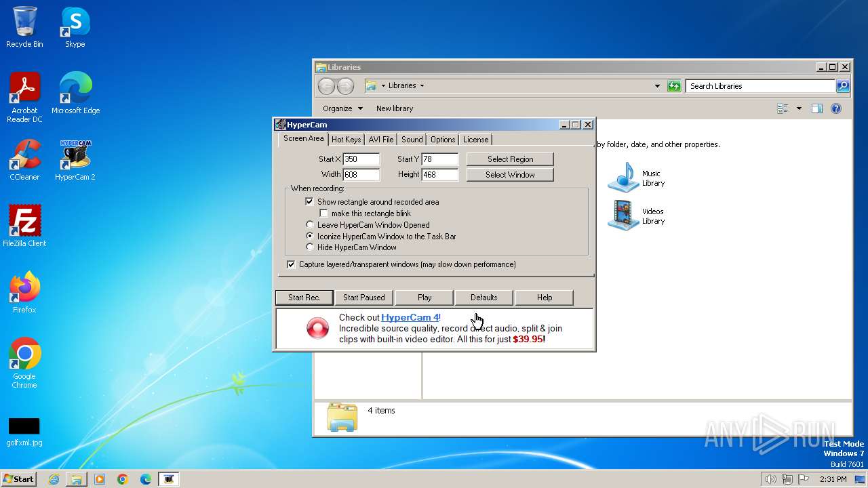
Task: Open the Recycle Bin desktop icon
Action: (x=24, y=27)
